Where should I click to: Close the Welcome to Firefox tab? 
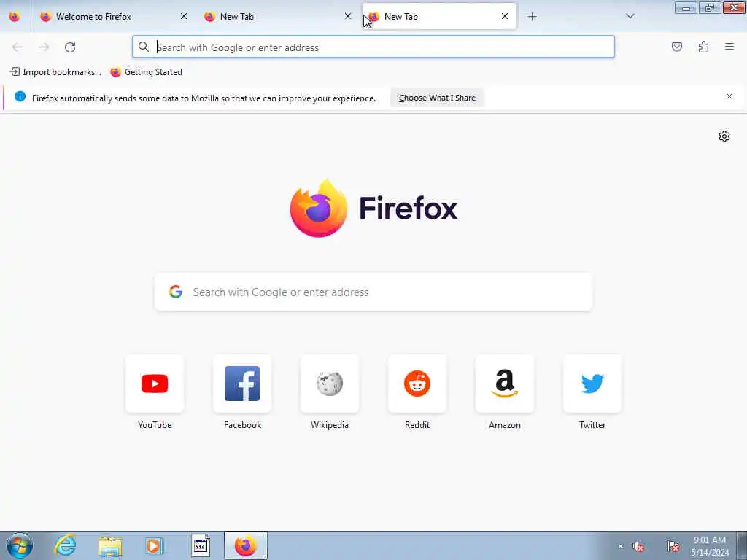coord(184,16)
